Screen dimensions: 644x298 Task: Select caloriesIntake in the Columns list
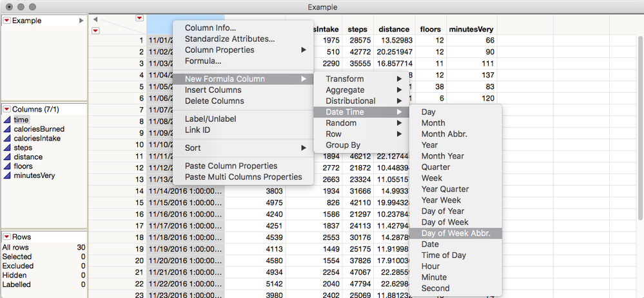[x=37, y=139]
